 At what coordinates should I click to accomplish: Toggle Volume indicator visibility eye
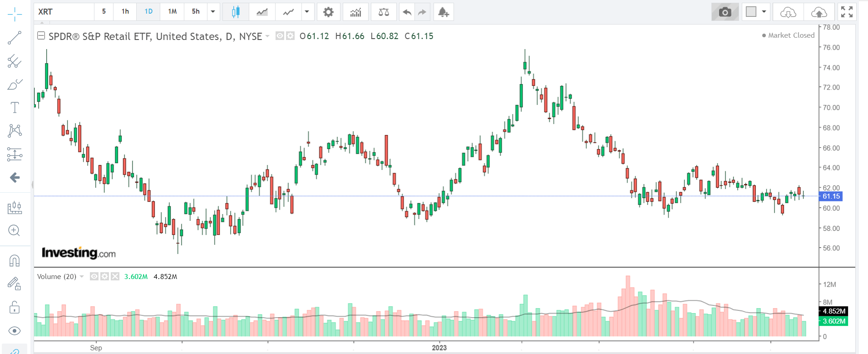point(94,276)
